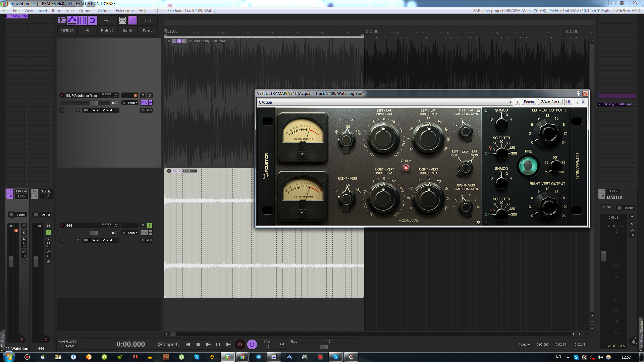Click the Pause transport button
Viewport: 644px width, 362px height.
tap(218, 344)
